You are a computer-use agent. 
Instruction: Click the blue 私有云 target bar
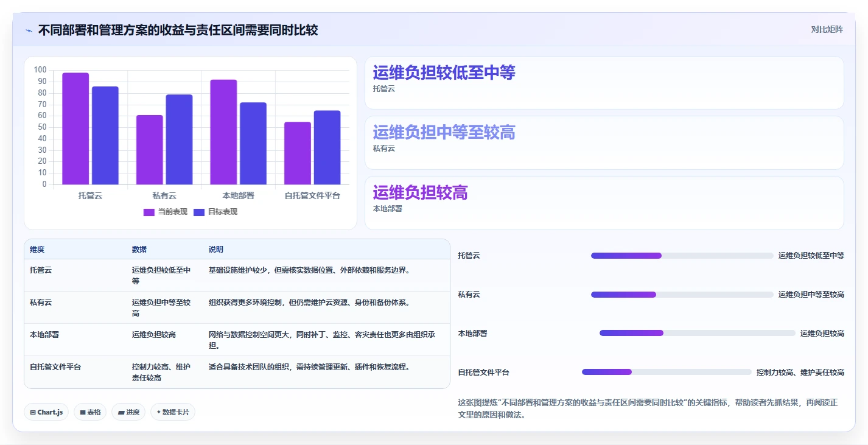click(179, 139)
